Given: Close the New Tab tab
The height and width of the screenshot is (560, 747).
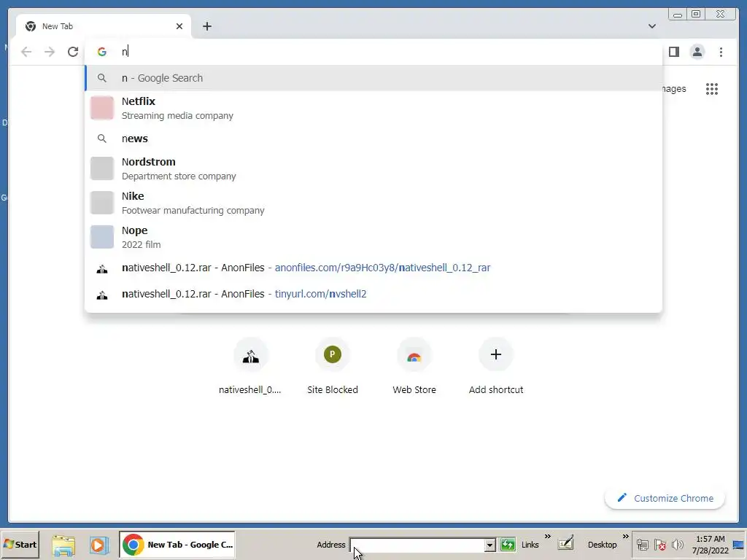Looking at the screenshot, I should [x=179, y=26].
